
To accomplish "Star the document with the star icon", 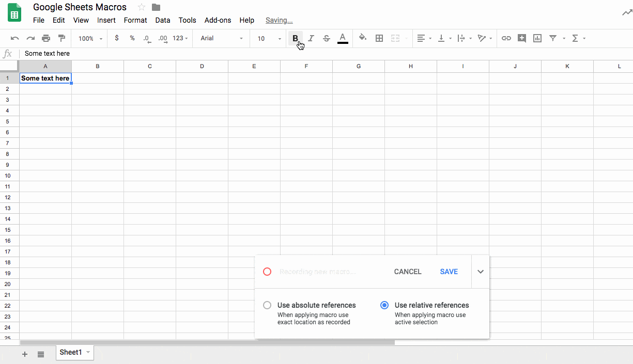I will click(142, 7).
